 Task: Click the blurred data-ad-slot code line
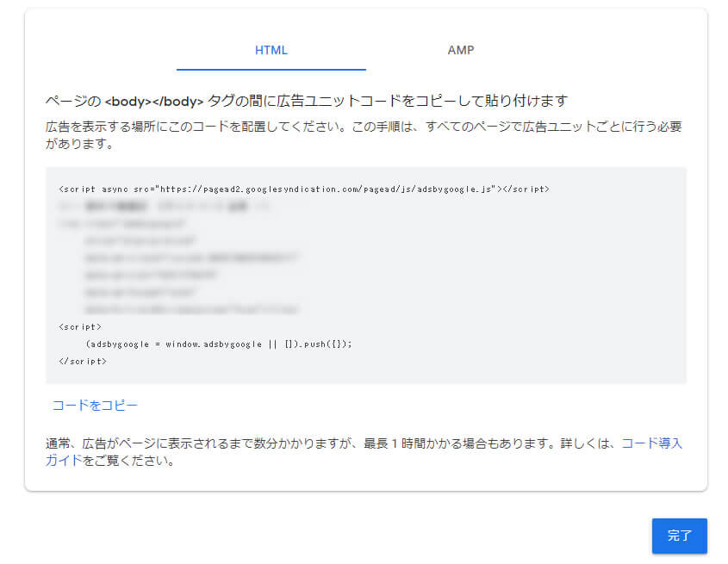click(151, 275)
